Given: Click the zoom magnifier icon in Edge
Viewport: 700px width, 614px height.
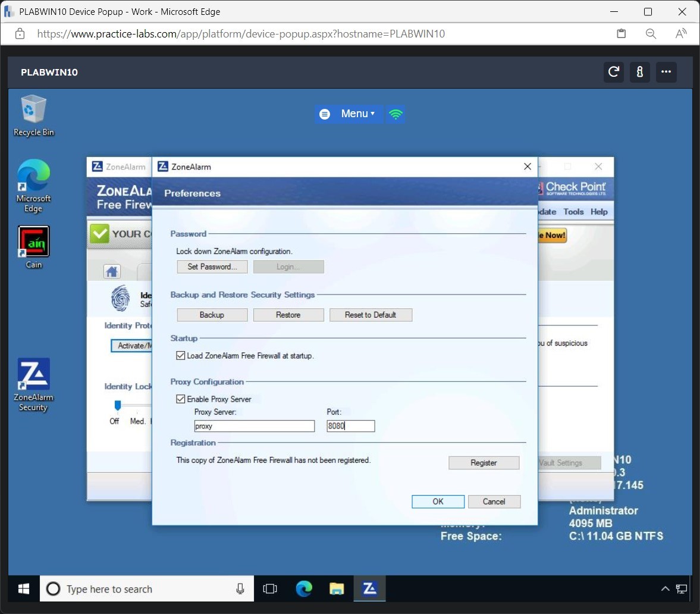Looking at the screenshot, I should pyautogui.click(x=651, y=34).
